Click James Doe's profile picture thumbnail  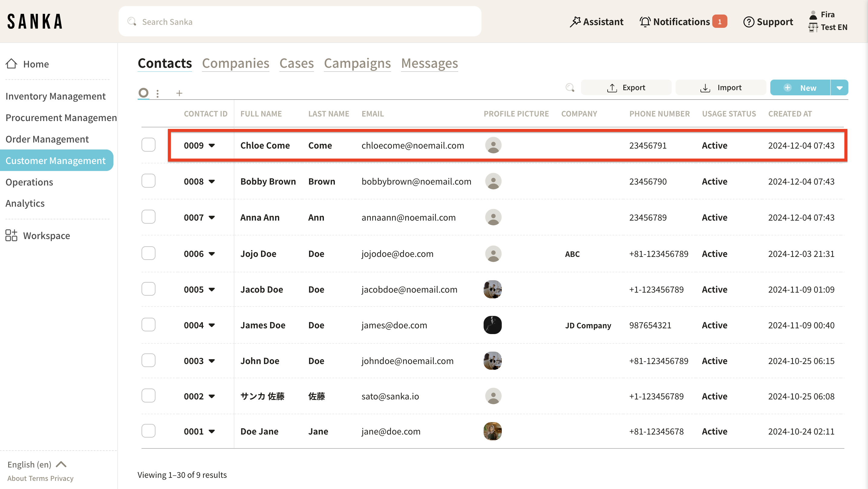click(x=493, y=325)
